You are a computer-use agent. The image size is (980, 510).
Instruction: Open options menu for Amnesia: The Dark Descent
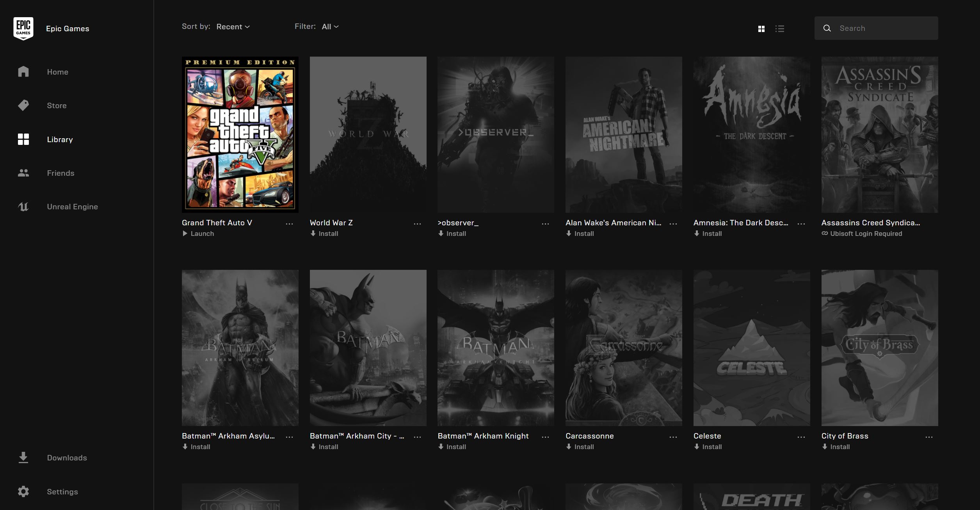801,224
